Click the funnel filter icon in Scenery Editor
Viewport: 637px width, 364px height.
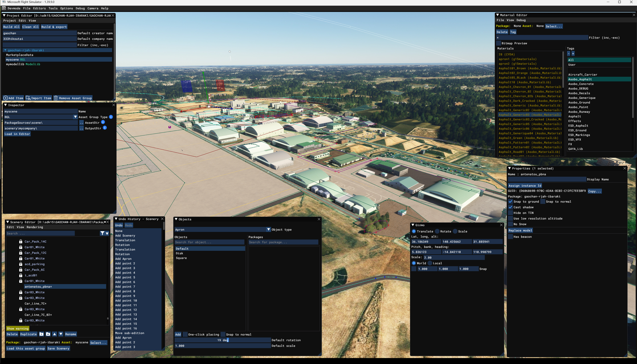point(102,233)
